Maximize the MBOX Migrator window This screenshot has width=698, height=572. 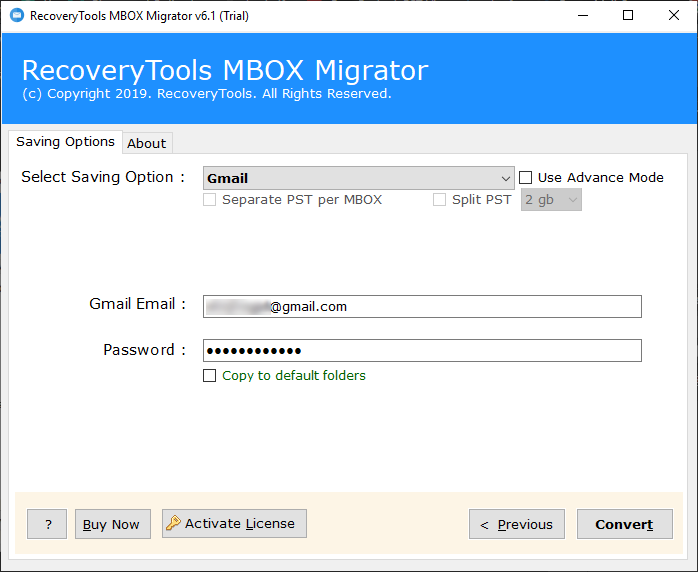pyautogui.click(x=628, y=15)
